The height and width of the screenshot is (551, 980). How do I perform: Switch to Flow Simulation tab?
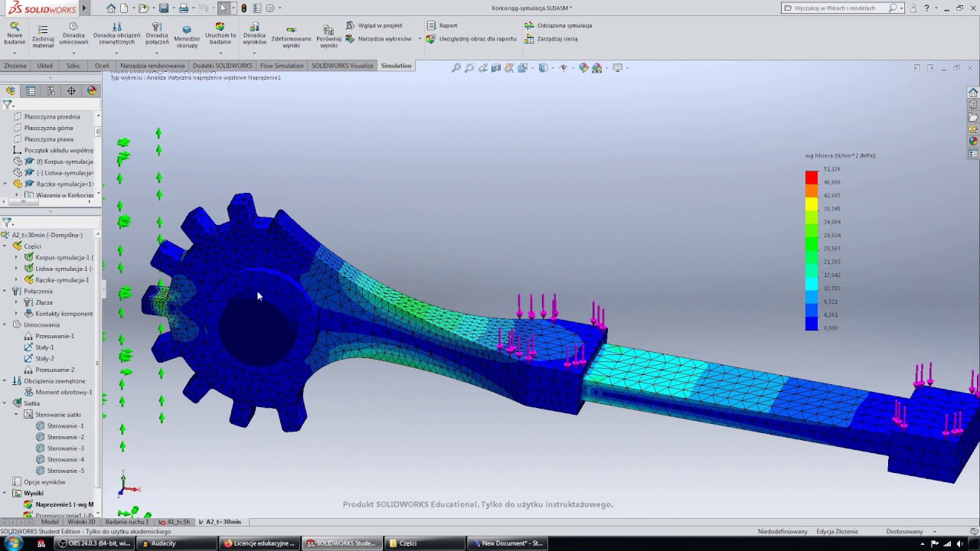pos(282,66)
